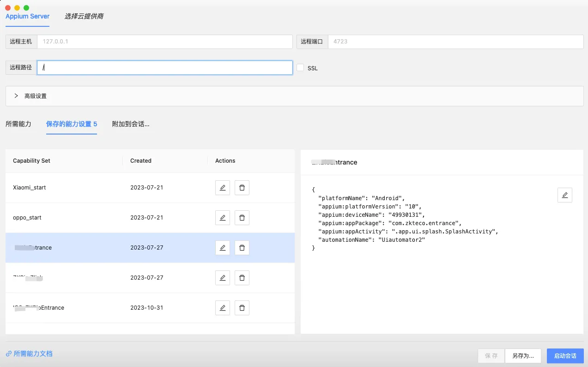Image resolution: width=588 pixels, height=367 pixels.
Task: Select the oppo_start row in the table
Action: pos(65,218)
